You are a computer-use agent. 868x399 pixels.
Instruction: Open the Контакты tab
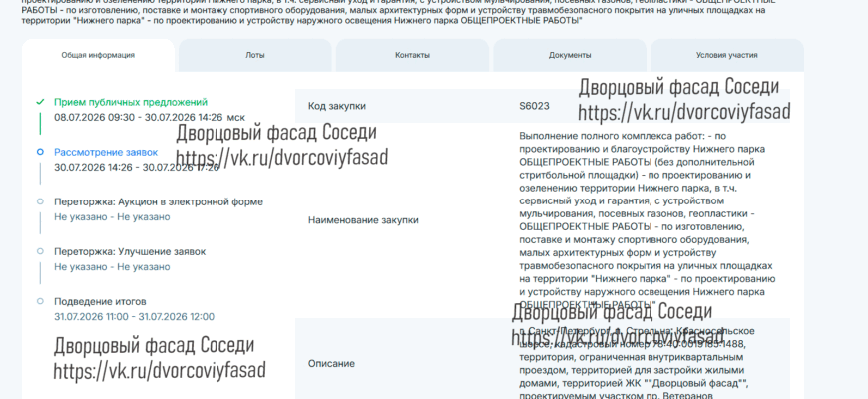412,55
